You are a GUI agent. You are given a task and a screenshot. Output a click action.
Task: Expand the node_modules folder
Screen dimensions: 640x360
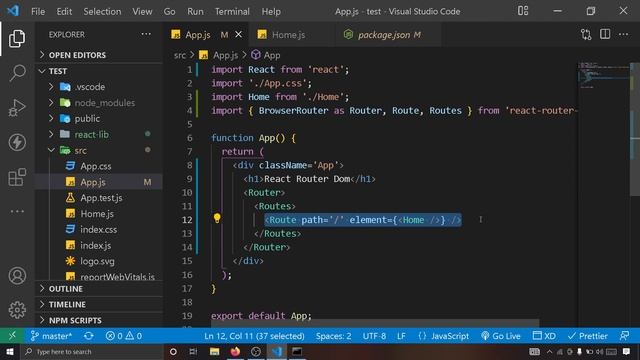pos(99,102)
